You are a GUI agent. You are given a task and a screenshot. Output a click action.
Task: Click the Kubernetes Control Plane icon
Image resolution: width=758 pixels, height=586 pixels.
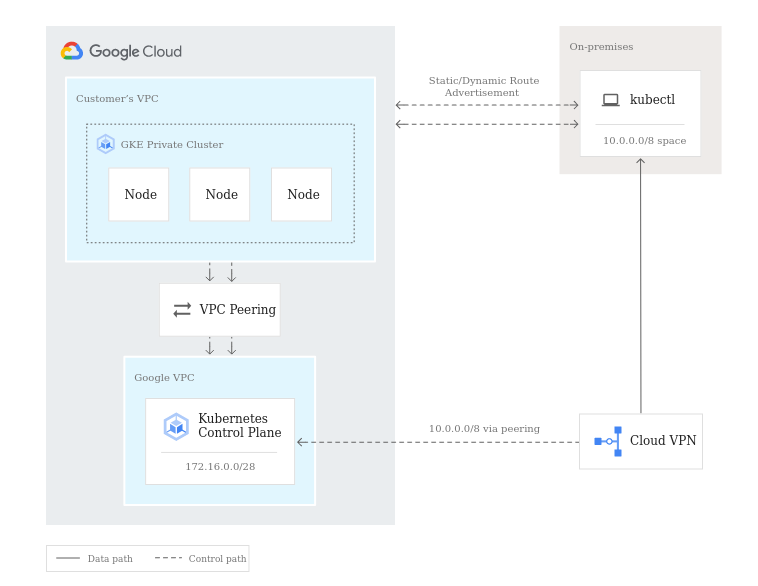tap(176, 427)
